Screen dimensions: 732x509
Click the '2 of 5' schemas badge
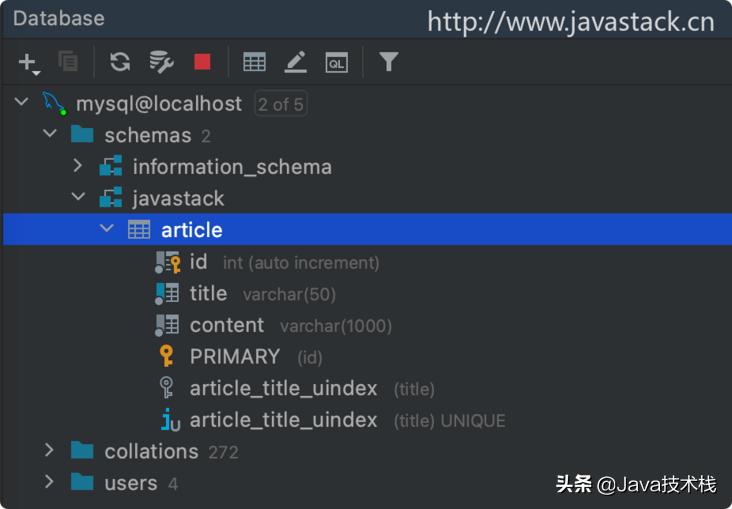point(281,104)
